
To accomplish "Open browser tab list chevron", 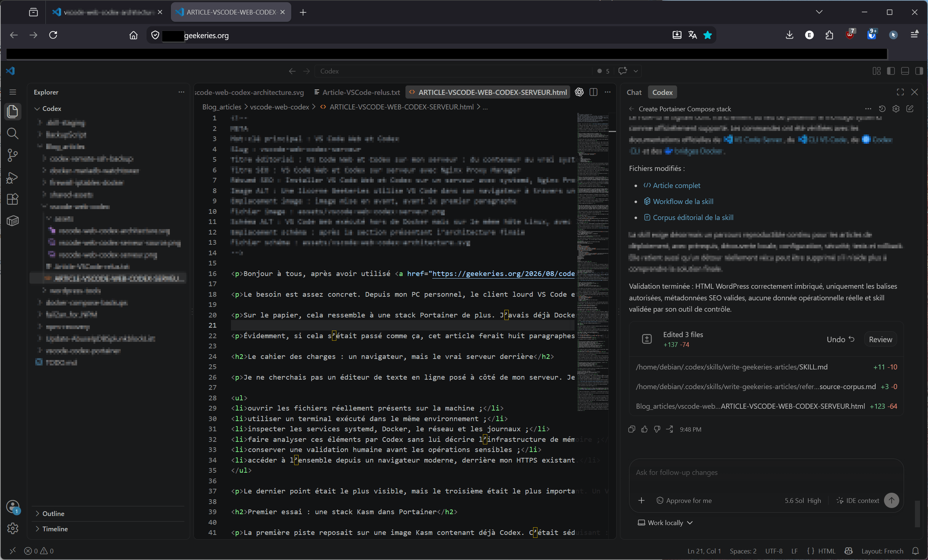I will [x=819, y=12].
